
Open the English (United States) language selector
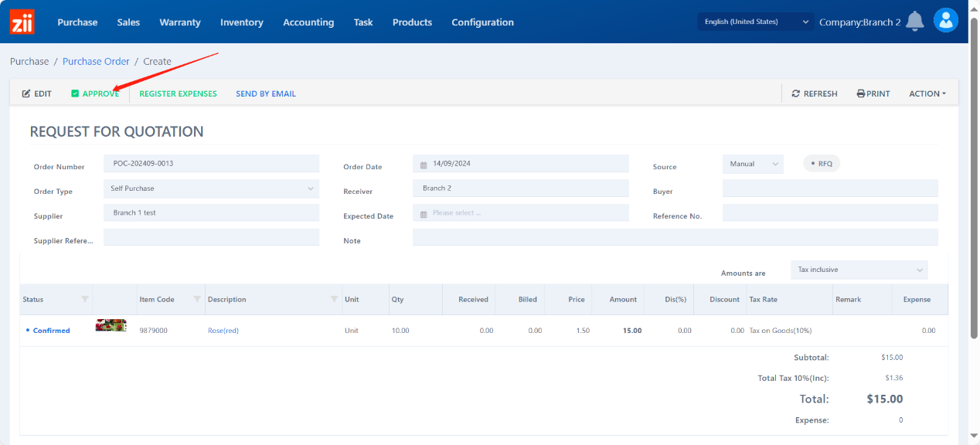tap(755, 22)
